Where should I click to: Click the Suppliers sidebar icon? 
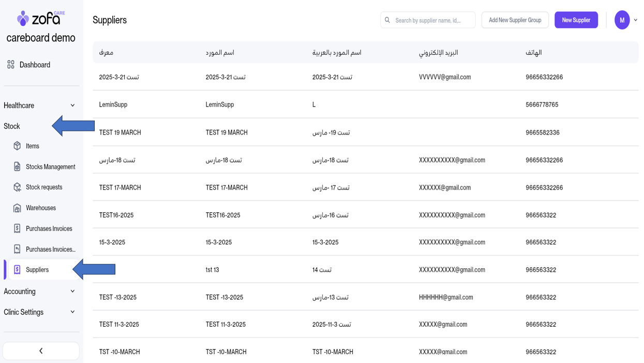pyautogui.click(x=17, y=270)
